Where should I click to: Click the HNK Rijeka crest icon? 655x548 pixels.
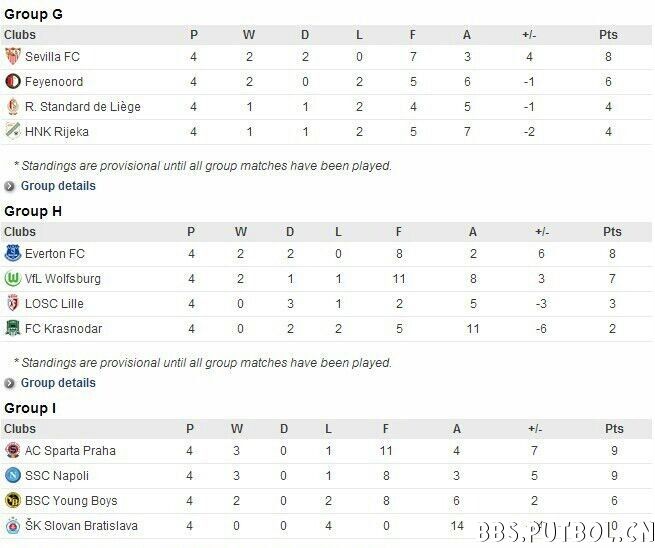coord(13,130)
